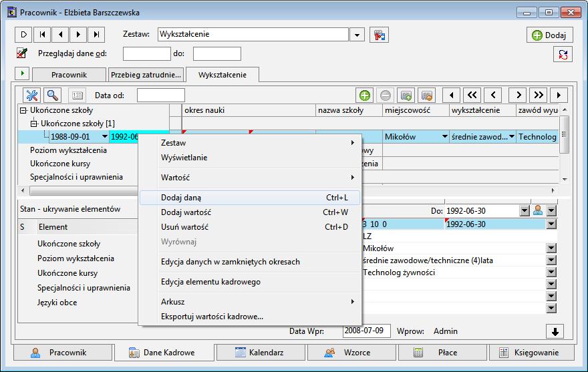Screen dimensions: 588x372
Task: Click the first record navigation button
Action: click(42, 35)
